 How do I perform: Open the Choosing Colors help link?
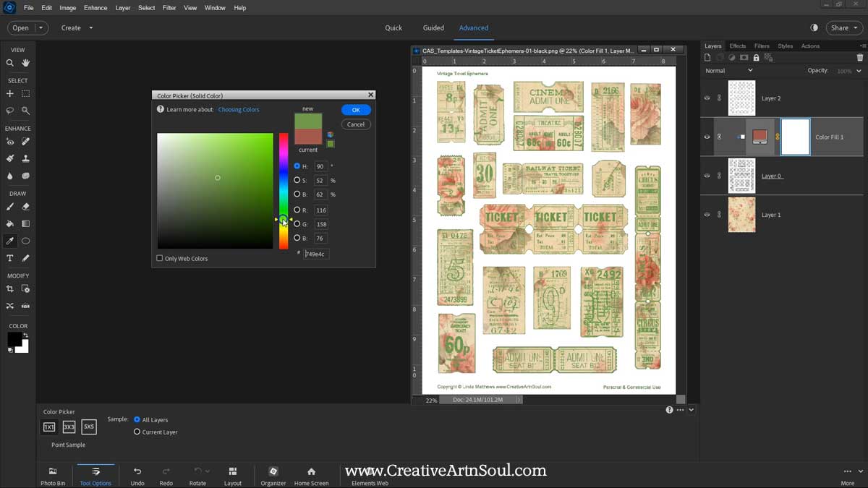click(x=239, y=110)
